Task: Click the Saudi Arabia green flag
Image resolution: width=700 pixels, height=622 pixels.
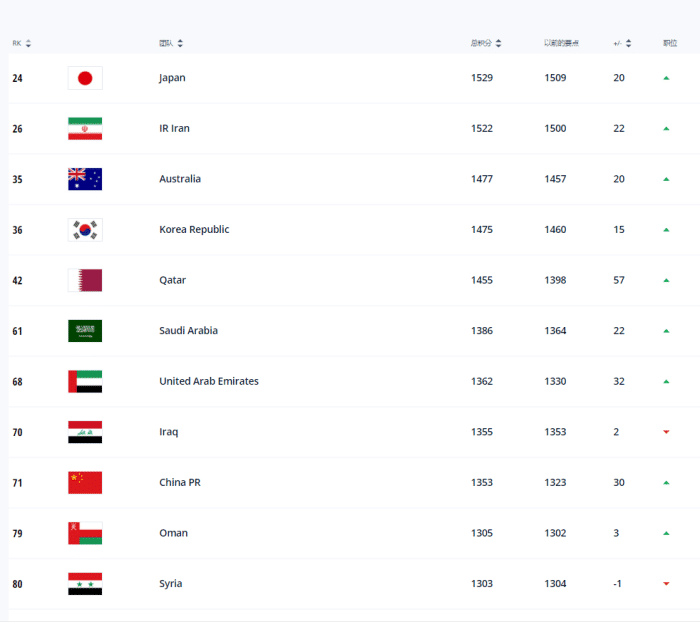Action: coord(85,331)
